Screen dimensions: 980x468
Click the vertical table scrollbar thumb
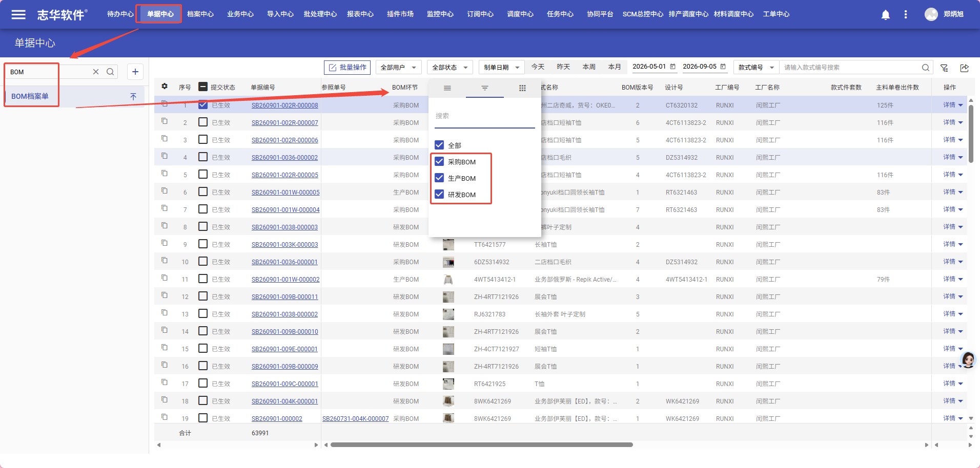(x=970, y=134)
